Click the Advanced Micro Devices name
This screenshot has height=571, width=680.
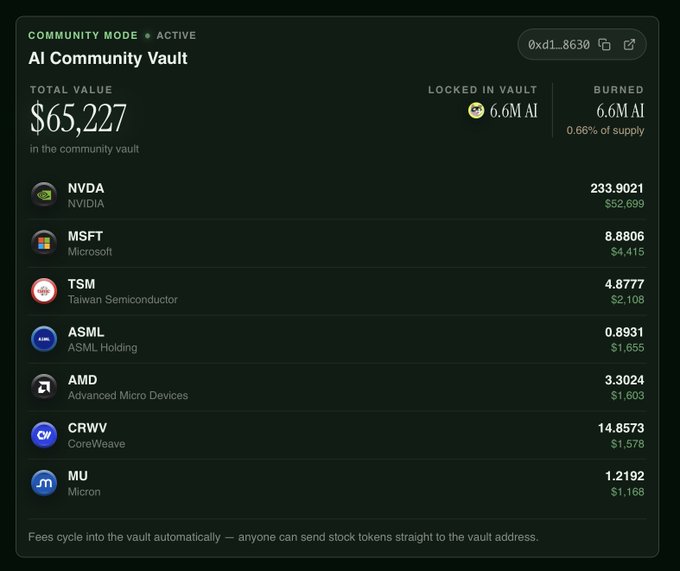tap(128, 395)
